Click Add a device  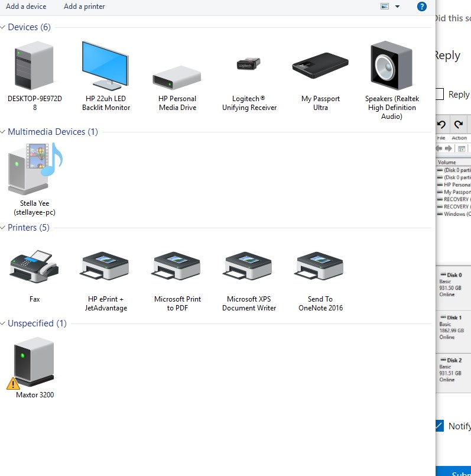(26, 7)
